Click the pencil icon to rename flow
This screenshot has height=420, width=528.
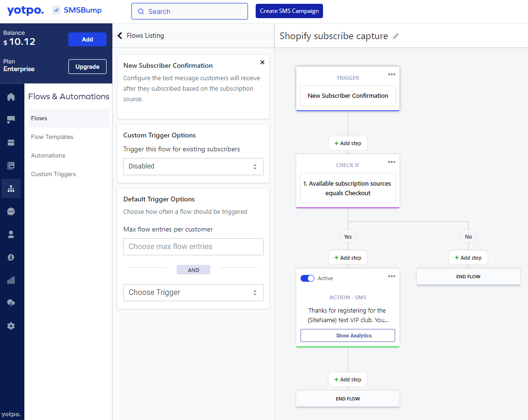396,36
